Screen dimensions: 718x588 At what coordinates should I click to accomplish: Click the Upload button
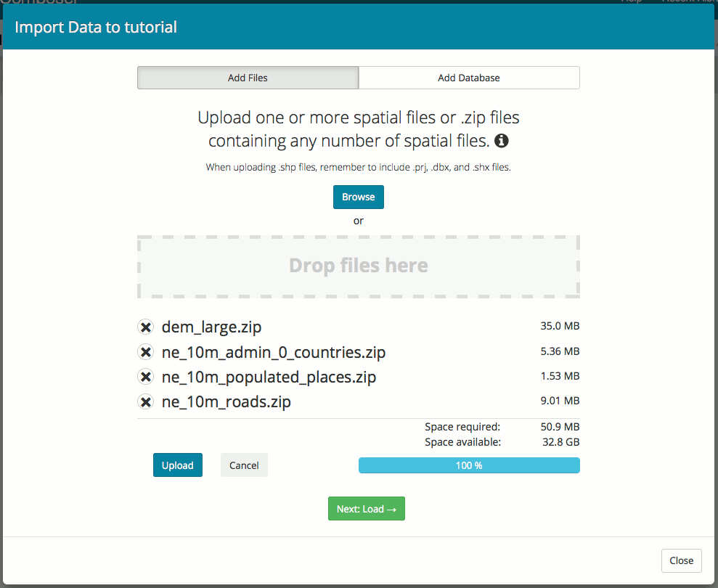(x=177, y=465)
